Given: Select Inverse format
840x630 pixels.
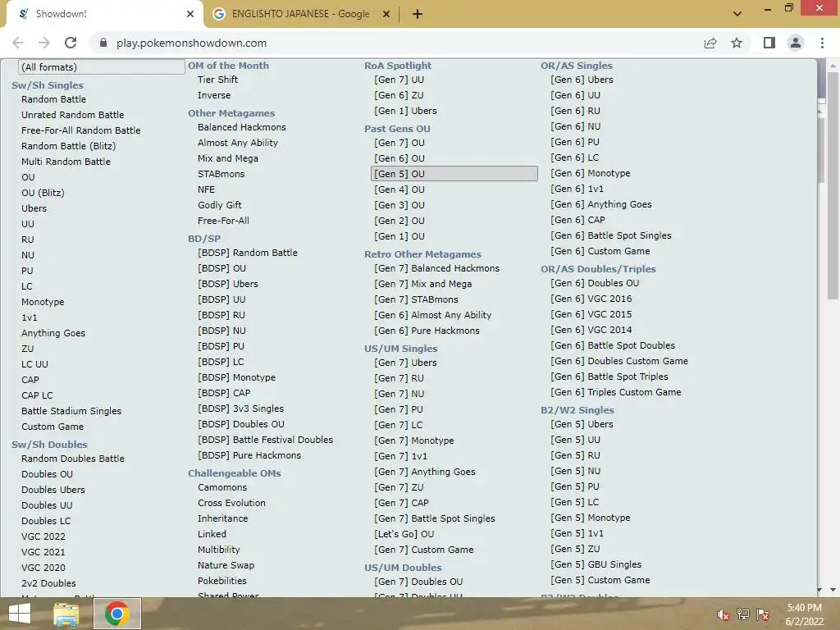Looking at the screenshot, I should click(x=214, y=95).
